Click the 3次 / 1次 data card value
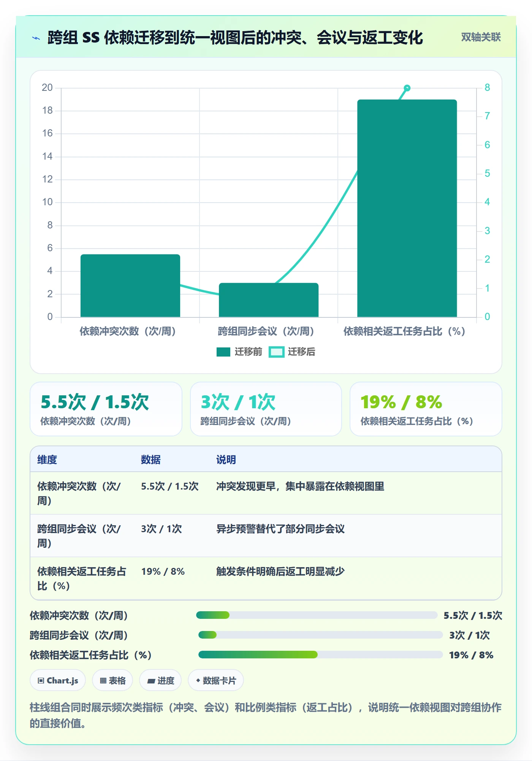The image size is (532, 761). coord(238,402)
